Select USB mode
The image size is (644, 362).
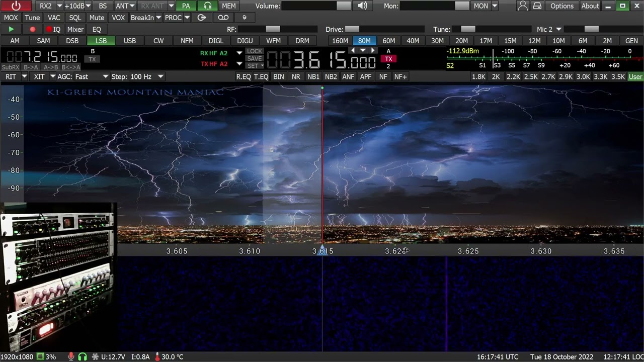pyautogui.click(x=130, y=41)
